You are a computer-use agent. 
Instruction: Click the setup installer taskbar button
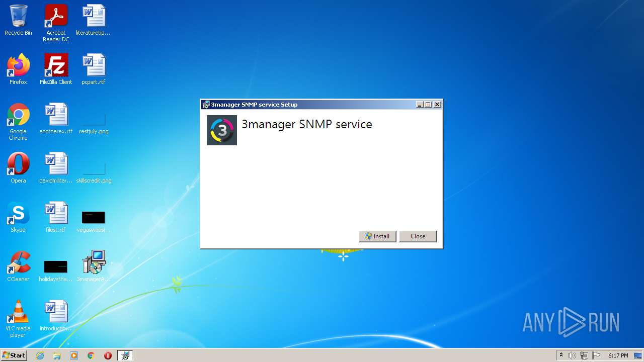pyautogui.click(x=125, y=355)
